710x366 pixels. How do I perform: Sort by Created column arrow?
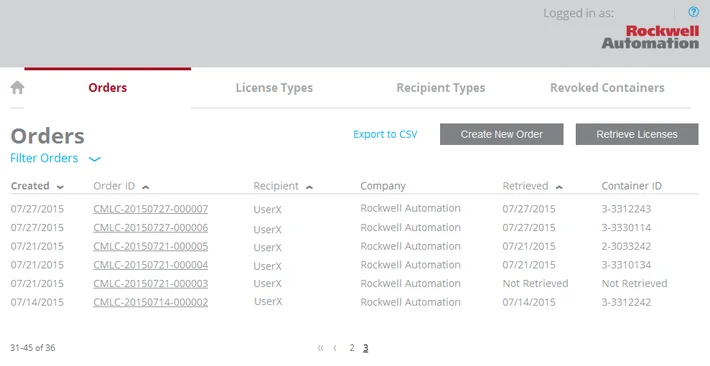click(60, 187)
